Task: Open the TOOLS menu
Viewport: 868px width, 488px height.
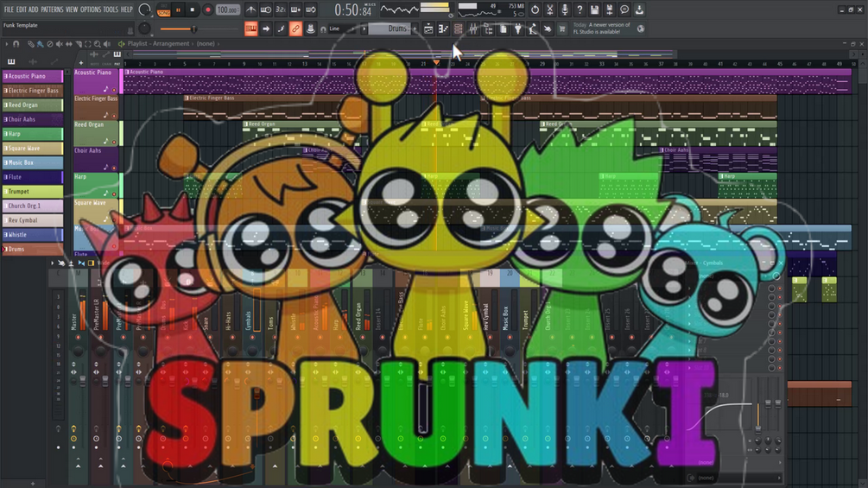Action: 111,10
